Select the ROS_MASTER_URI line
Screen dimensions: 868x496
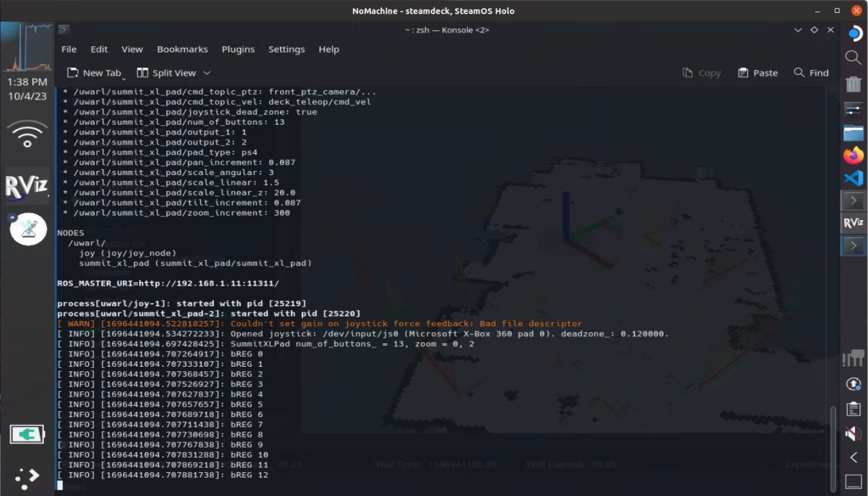point(168,283)
